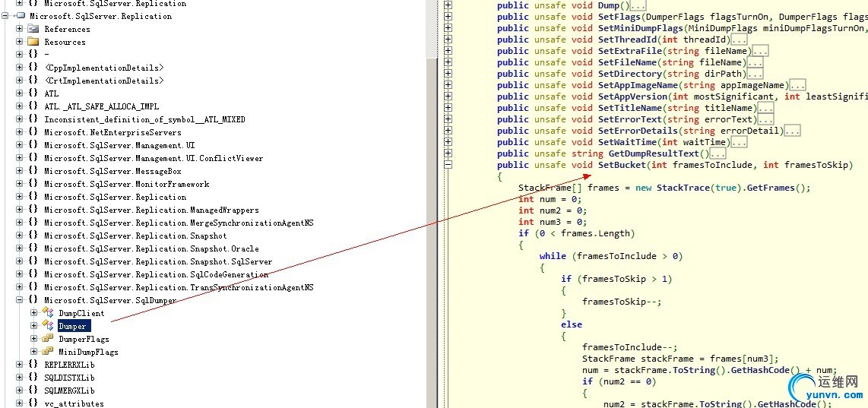Expand the DumpClient class node
The height and width of the screenshot is (408, 868).
pyautogui.click(x=34, y=313)
